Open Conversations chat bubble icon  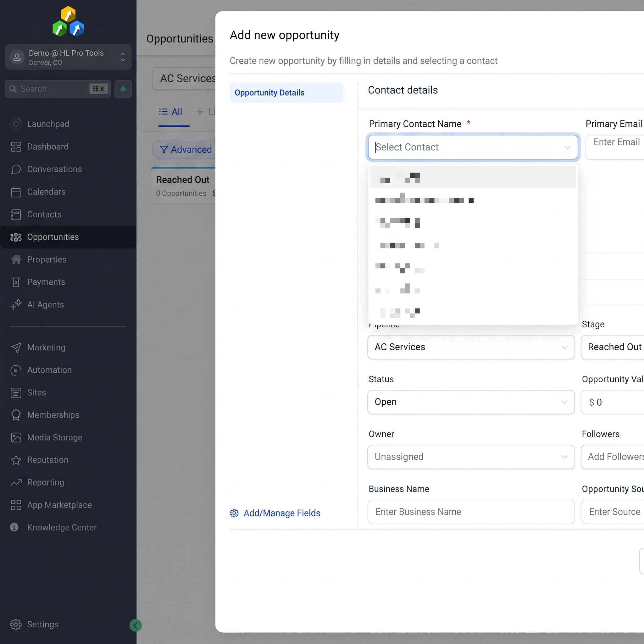point(16,169)
